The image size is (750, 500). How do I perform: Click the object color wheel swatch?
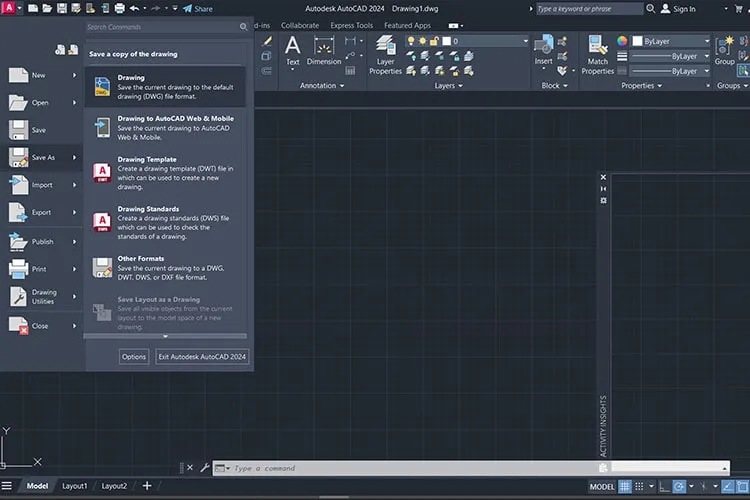click(622, 41)
